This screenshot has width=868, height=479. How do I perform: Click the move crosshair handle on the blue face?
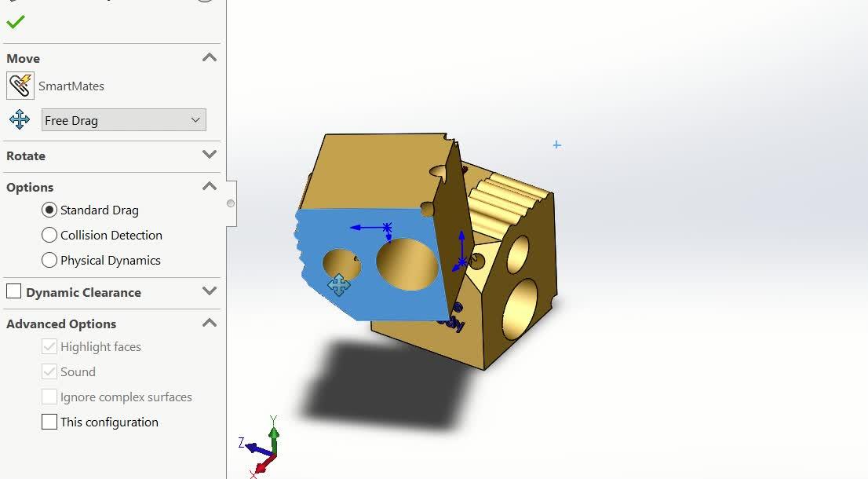pyautogui.click(x=337, y=286)
